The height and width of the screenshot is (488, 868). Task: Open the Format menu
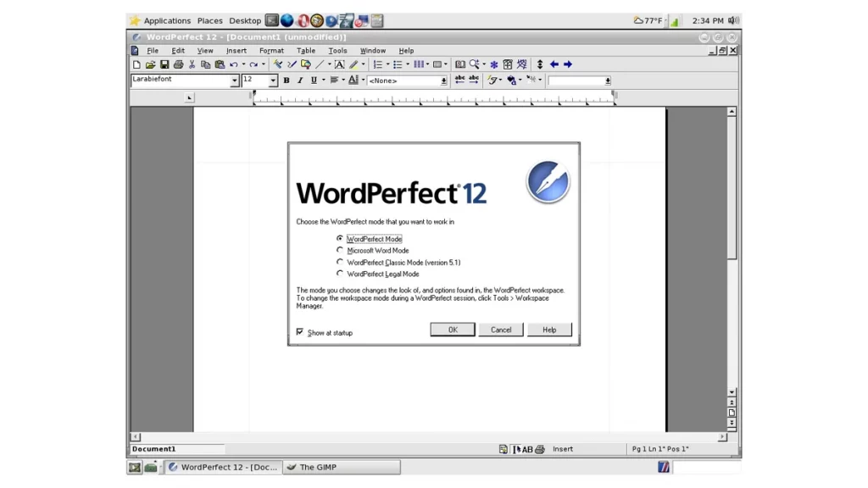click(271, 51)
